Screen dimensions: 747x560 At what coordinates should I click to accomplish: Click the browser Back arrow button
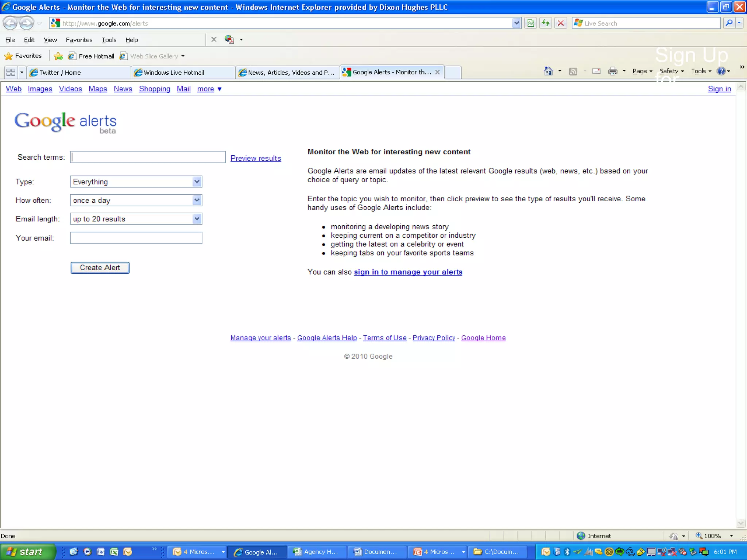pos(10,23)
